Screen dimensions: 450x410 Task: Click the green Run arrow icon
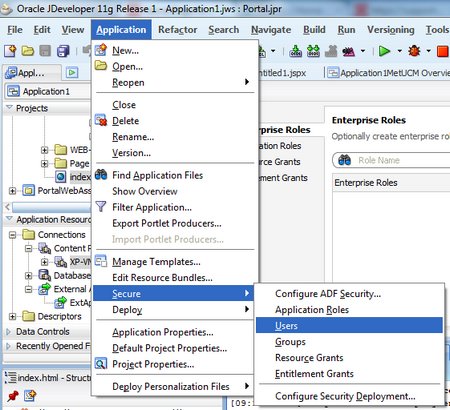click(385, 51)
